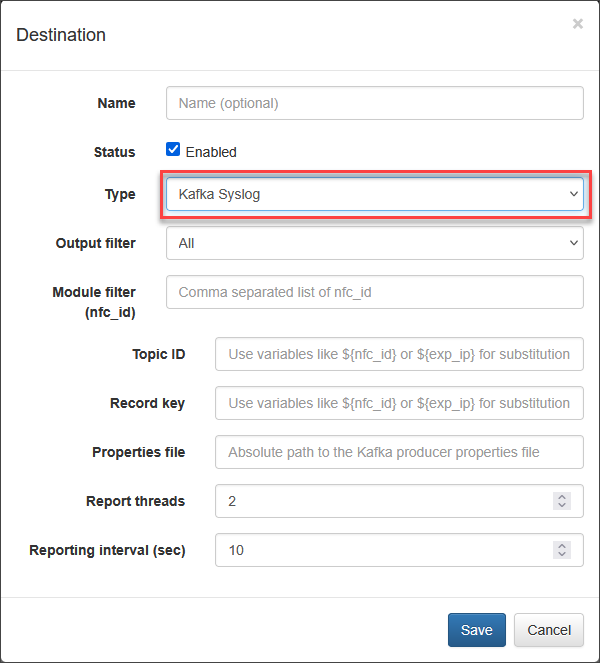Focus the Name optional input field

[x=375, y=103]
